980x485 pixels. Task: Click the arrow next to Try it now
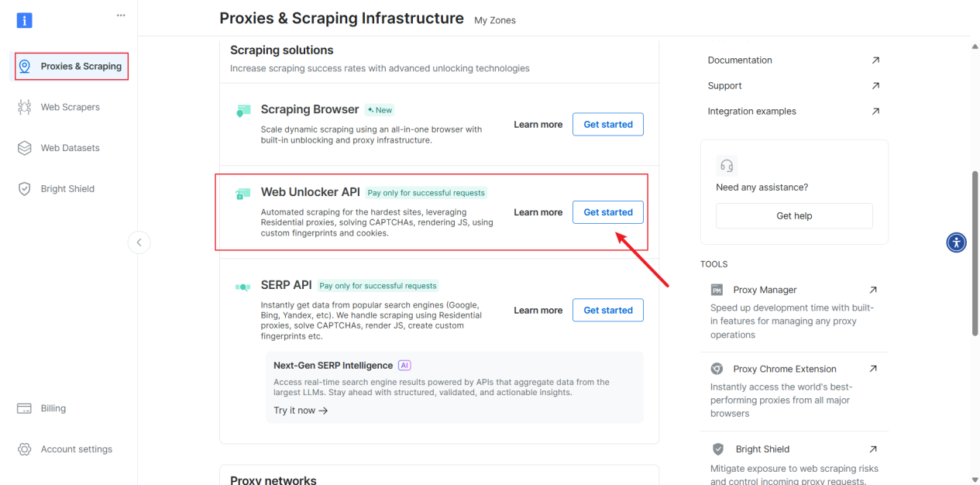(323, 411)
